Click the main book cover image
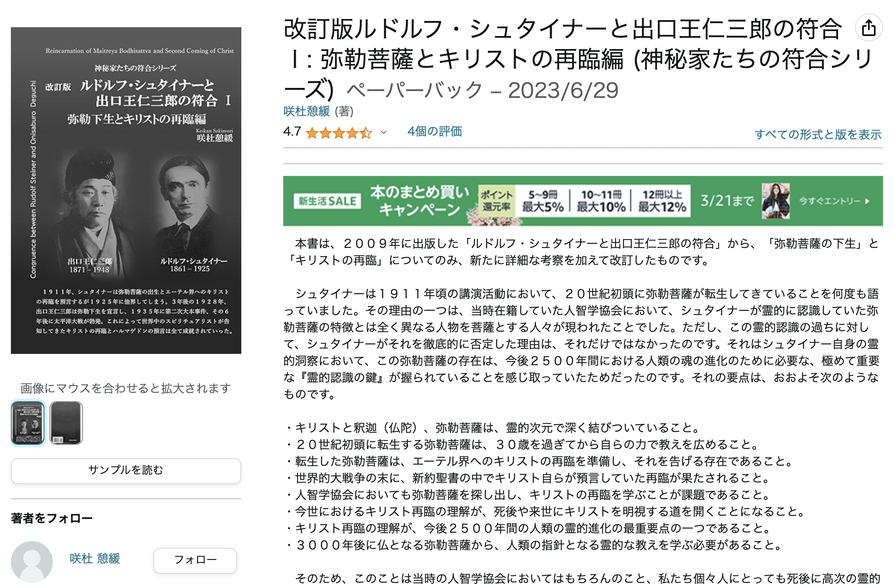The height and width of the screenshot is (588, 894). pos(126,191)
